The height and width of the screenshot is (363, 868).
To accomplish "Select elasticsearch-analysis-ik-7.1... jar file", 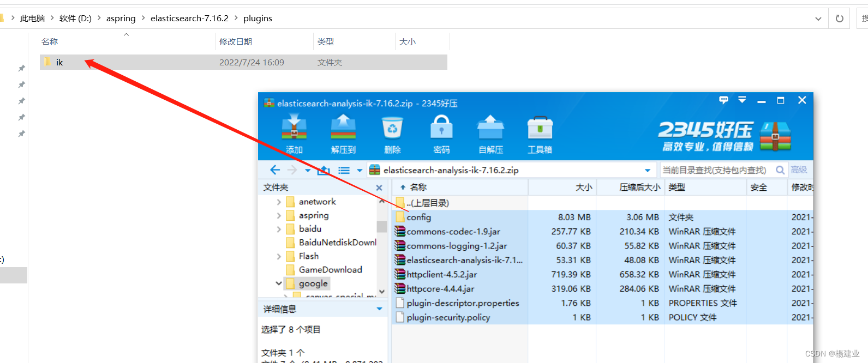I will click(x=459, y=260).
